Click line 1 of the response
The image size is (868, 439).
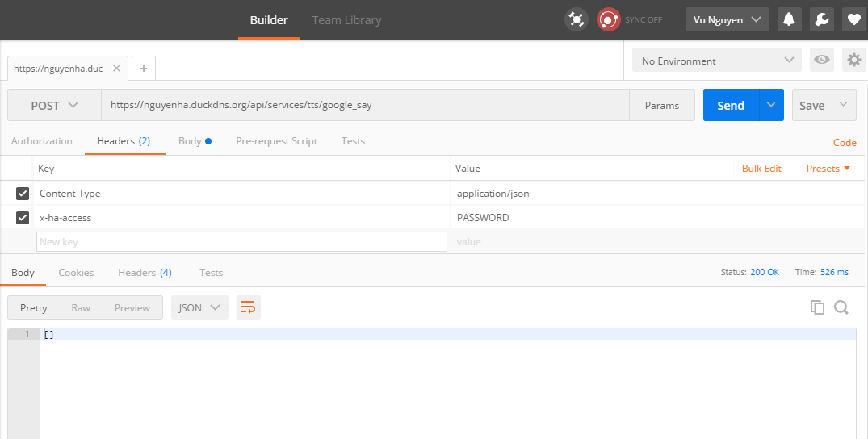(448, 334)
